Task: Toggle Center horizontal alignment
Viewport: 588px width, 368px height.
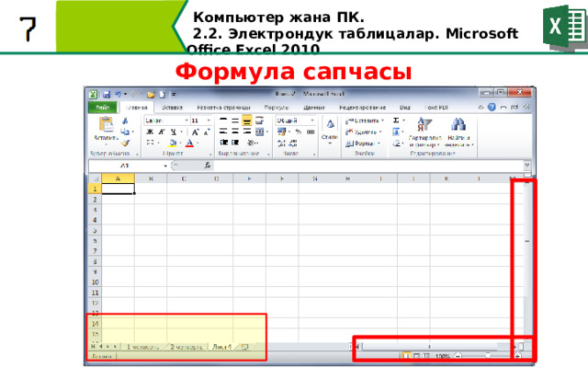Action: [x=235, y=132]
